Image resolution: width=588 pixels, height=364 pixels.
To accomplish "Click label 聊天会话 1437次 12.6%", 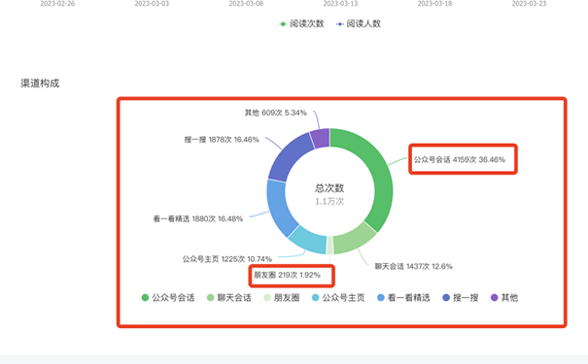I will [414, 266].
